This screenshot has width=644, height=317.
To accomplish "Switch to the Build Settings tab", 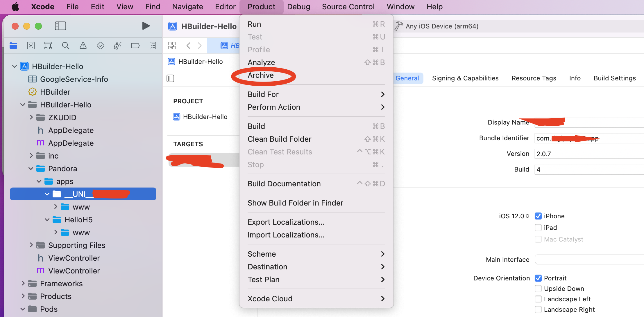I will point(615,78).
